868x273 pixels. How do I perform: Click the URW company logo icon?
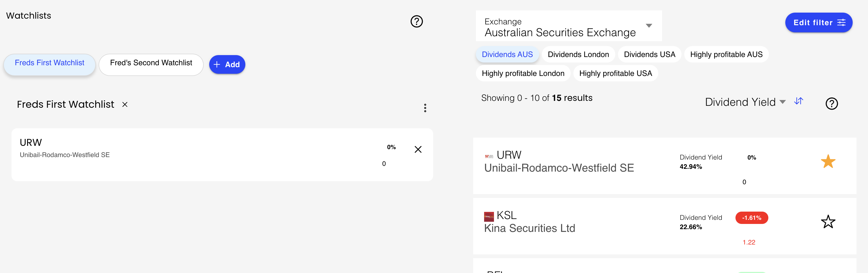click(x=488, y=156)
